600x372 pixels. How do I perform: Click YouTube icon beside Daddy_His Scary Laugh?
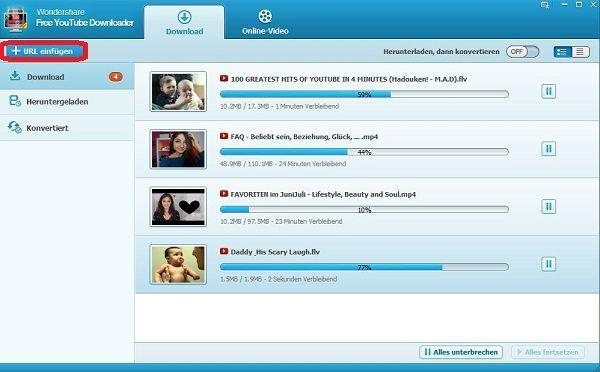[x=224, y=251]
